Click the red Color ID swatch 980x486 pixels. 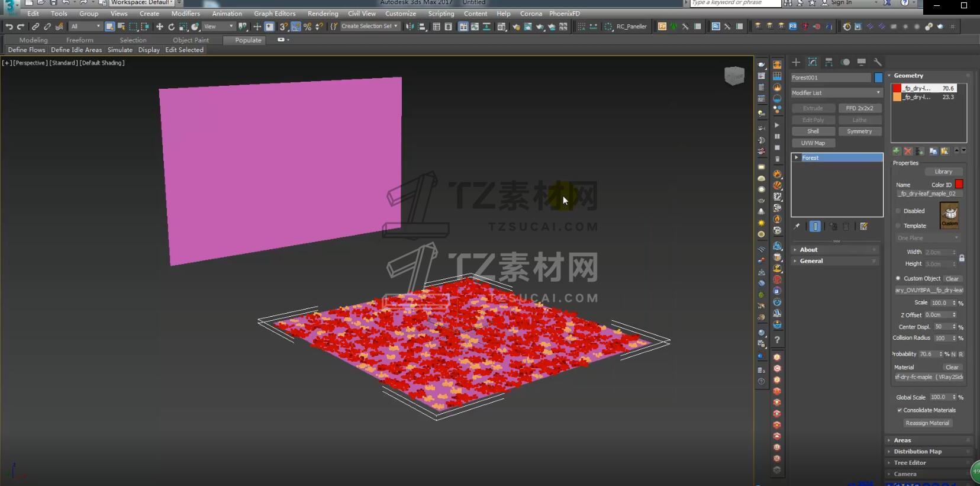coord(959,184)
